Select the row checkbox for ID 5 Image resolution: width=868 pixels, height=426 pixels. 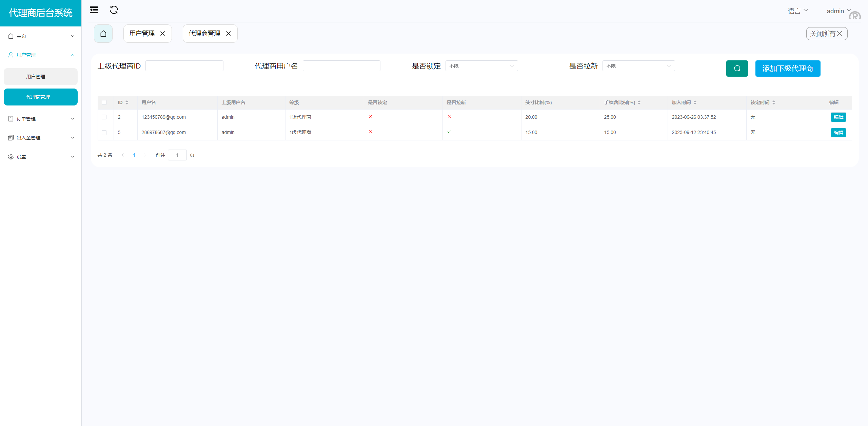pyautogui.click(x=104, y=132)
